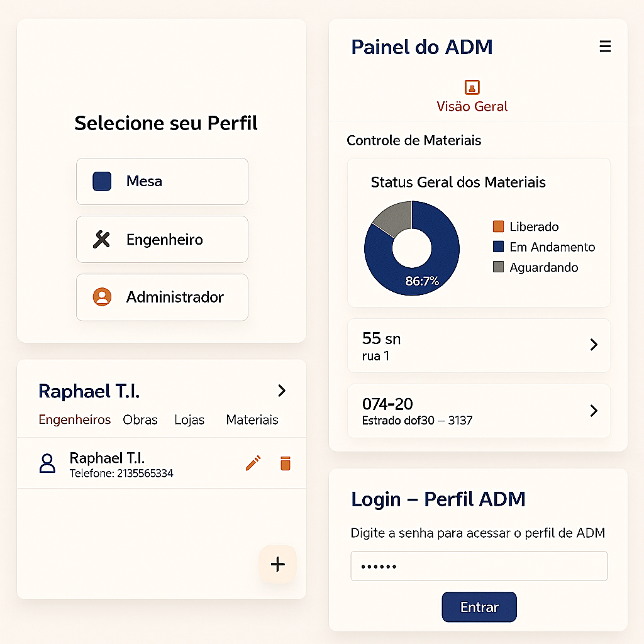The width and height of the screenshot is (644, 644).
Task: Click the Liberado orange legend swatch
Action: click(497, 226)
